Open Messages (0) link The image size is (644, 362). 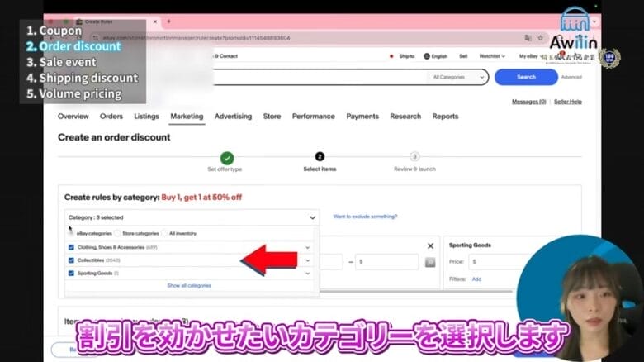pos(528,102)
